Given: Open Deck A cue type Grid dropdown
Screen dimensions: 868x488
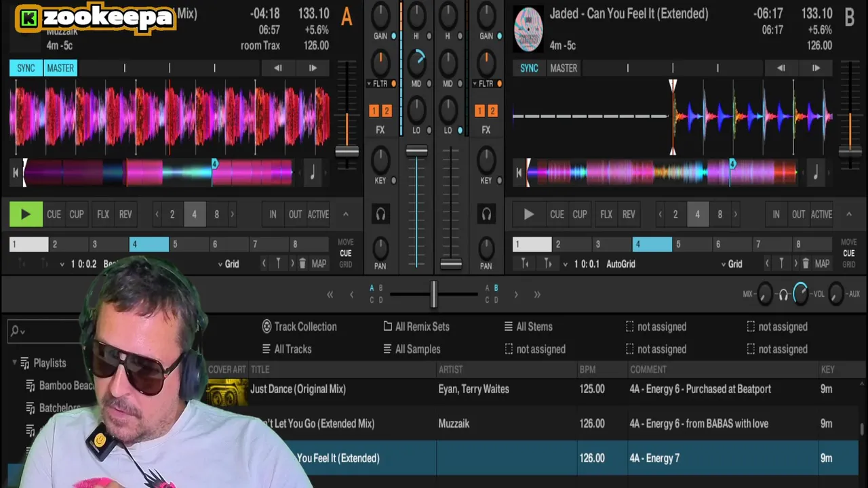Looking at the screenshot, I should [x=228, y=264].
